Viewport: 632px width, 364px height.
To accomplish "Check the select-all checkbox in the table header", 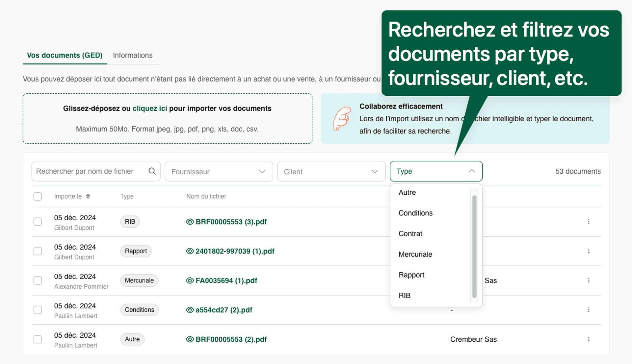I will (x=38, y=196).
